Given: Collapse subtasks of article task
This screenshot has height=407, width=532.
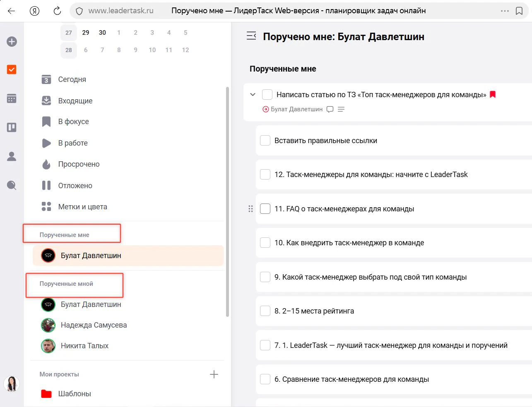Looking at the screenshot, I should click(253, 95).
